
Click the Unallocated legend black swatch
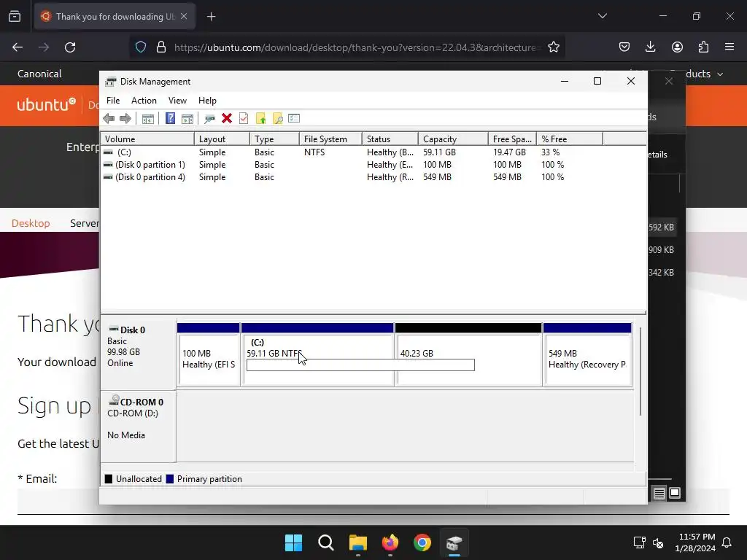pyautogui.click(x=109, y=479)
